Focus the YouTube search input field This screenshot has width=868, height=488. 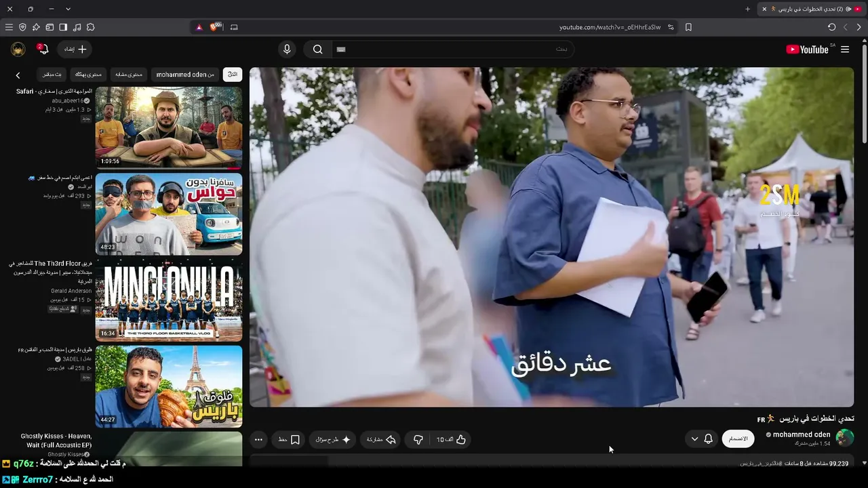point(452,49)
